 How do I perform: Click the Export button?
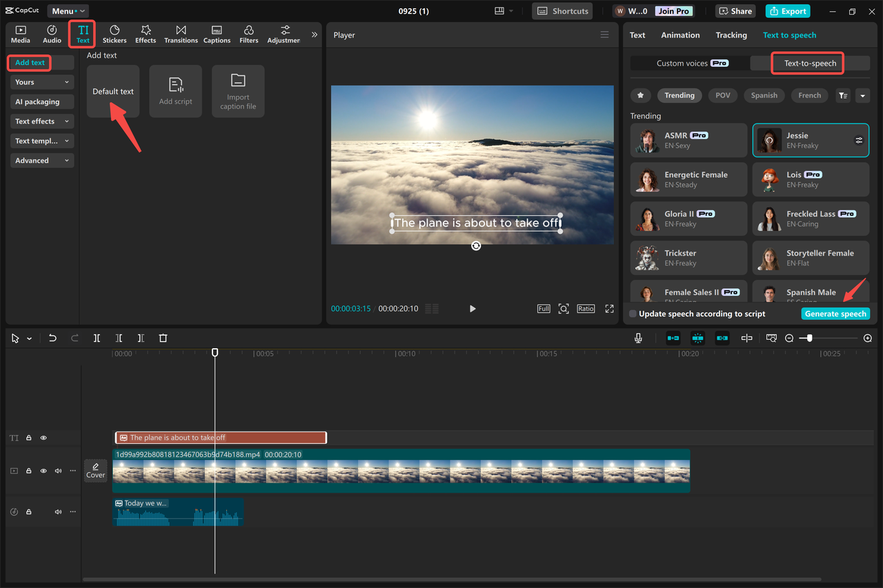pos(787,10)
